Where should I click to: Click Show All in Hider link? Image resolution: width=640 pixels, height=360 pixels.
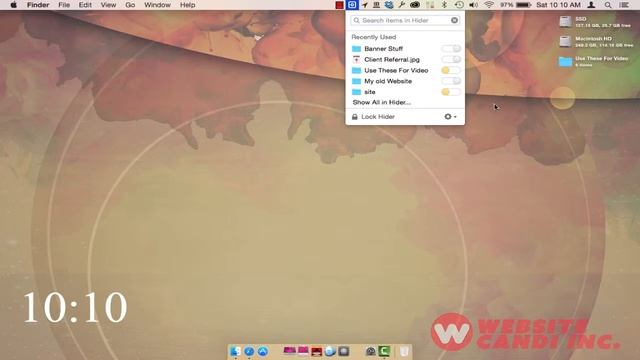click(382, 102)
